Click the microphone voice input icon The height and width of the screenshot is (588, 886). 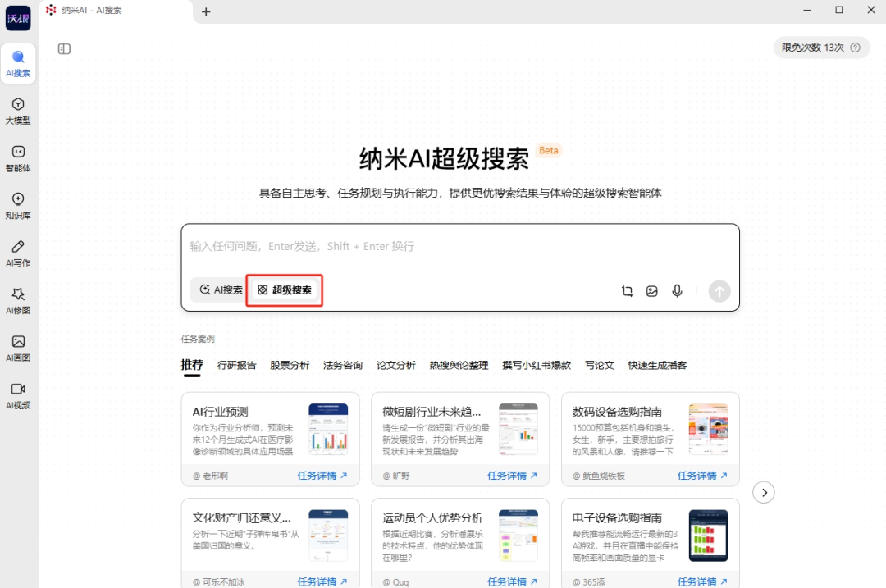677,291
